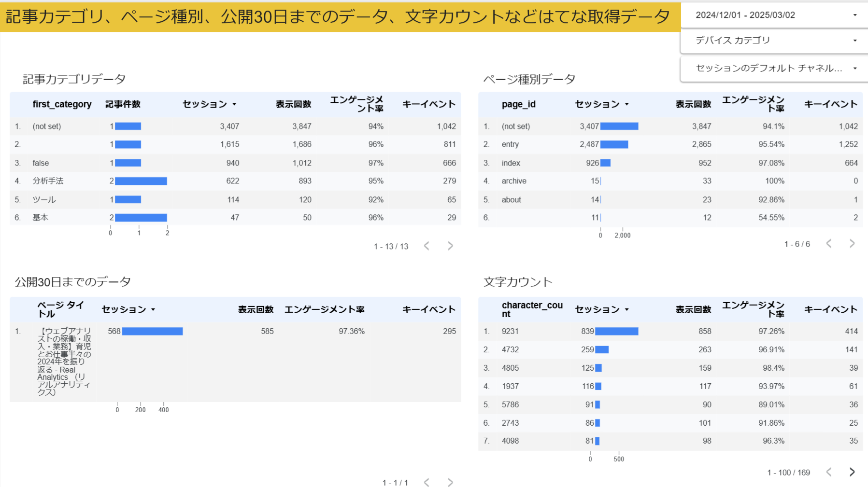This screenshot has width=868, height=487.
Task: Select the ツール category row
Action: tap(235, 199)
